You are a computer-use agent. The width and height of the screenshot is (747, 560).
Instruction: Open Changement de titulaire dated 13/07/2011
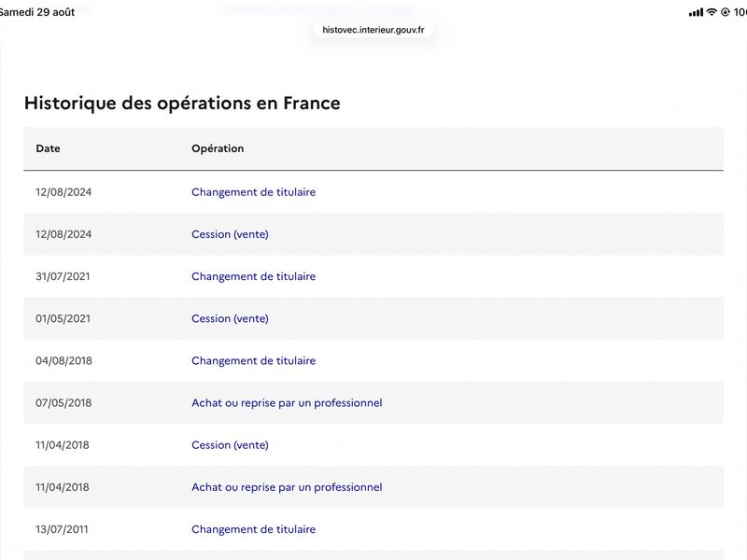point(253,529)
